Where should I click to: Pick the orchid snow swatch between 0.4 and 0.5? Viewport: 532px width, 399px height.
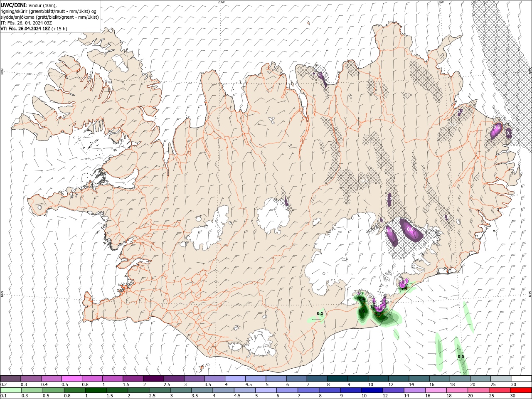point(51,378)
